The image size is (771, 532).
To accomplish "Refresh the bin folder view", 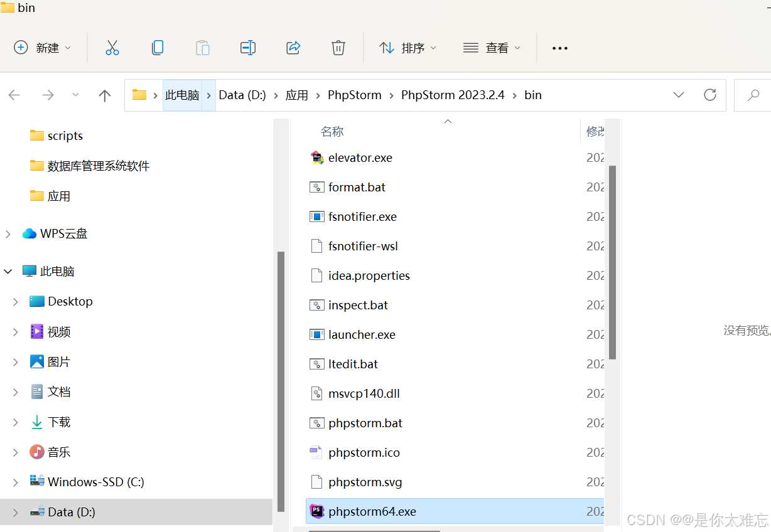I will pos(710,95).
